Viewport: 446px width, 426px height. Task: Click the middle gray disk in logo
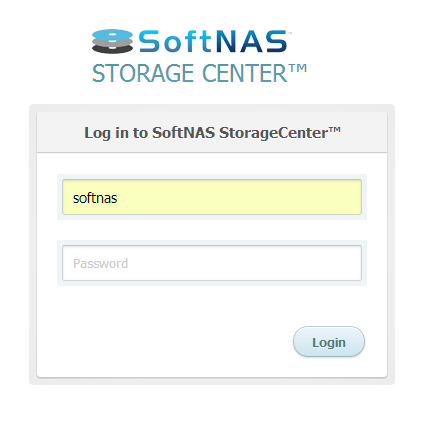112,42
